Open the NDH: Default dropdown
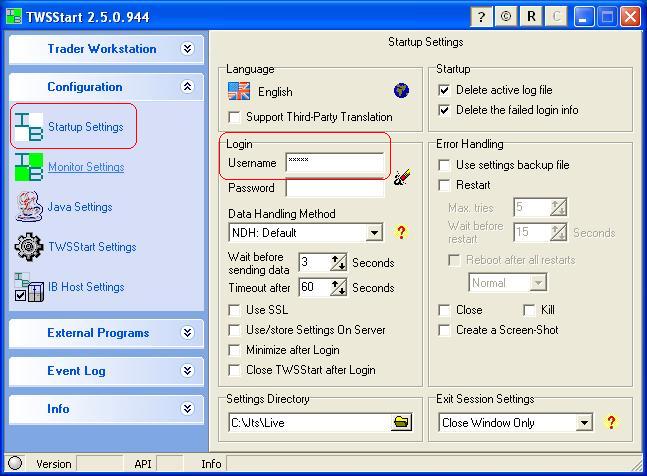This screenshot has width=647, height=476. point(374,233)
